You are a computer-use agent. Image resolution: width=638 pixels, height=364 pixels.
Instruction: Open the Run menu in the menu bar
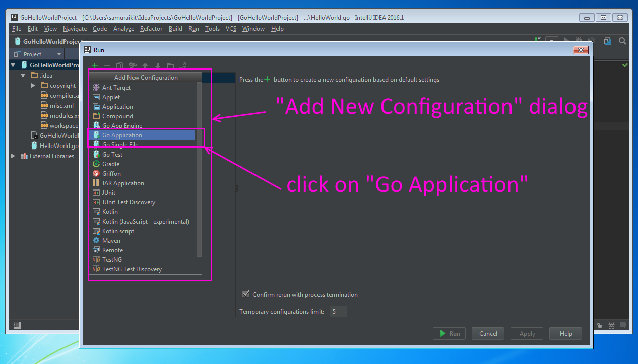click(x=194, y=29)
